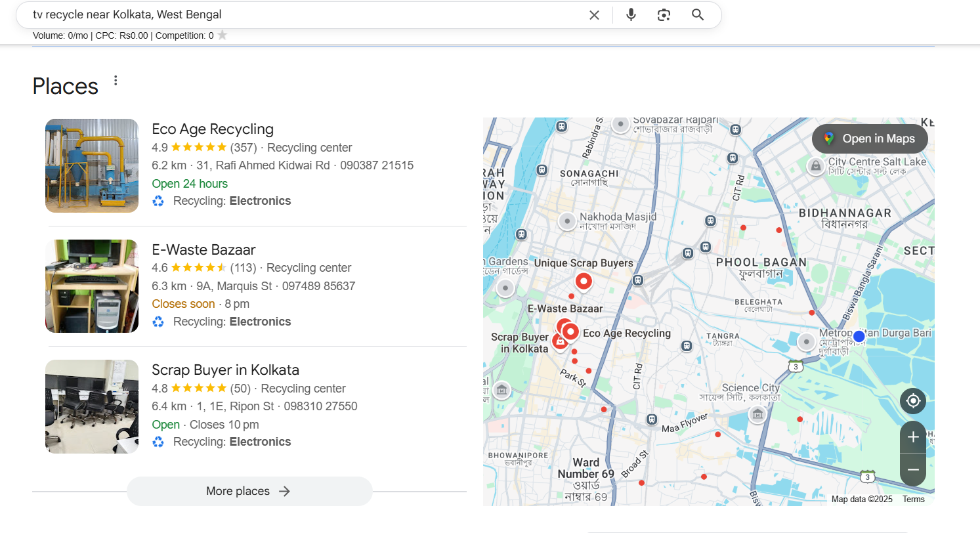
Task: Click the highway 3 shield near Metropolitan
Action: coord(795,365)
